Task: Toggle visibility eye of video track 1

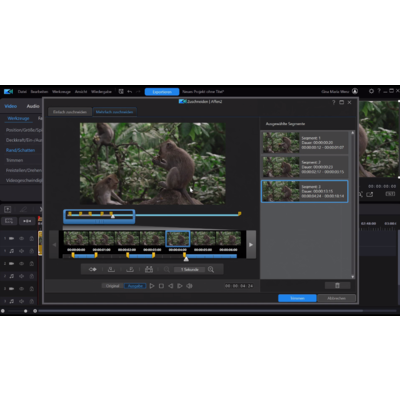Action: tap(21, 238)
